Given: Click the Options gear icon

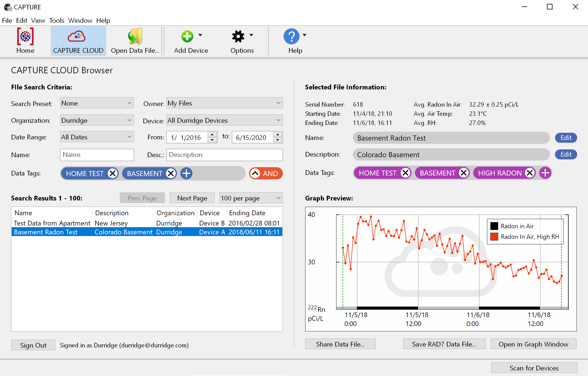Looking at the screenshot, I should pos(238,36).
